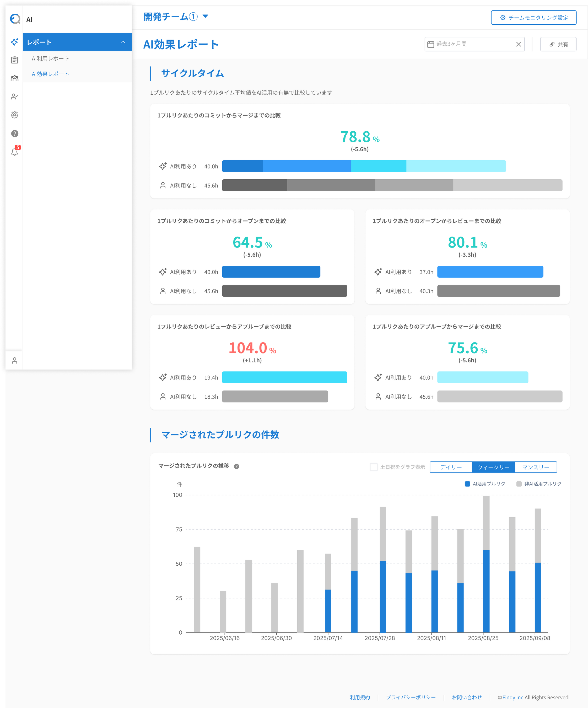Open settings gear icon in sidebar
This screenshot has height=708, width=588.
[x=14, y=115]
